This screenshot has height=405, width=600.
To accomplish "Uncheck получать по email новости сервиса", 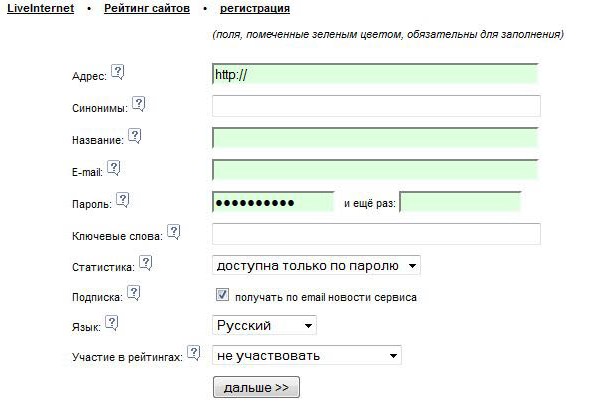I will [222, 295].
